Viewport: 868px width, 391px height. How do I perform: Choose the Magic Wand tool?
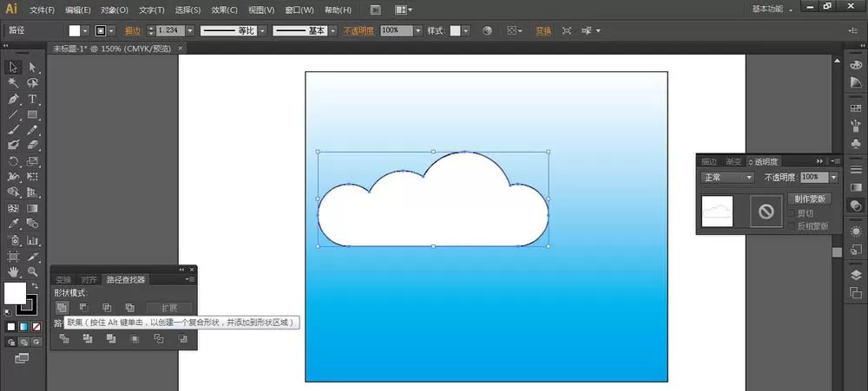(13, 83)
